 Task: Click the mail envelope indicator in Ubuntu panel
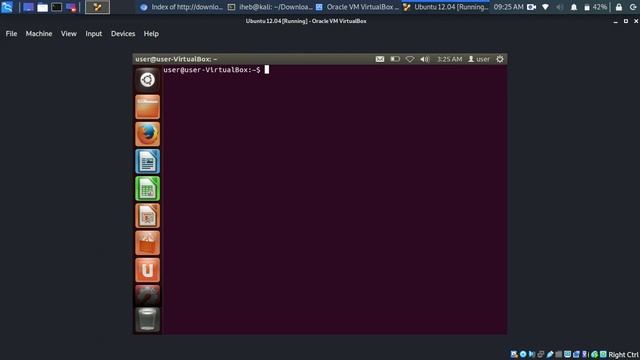click(x=380, y=59)
